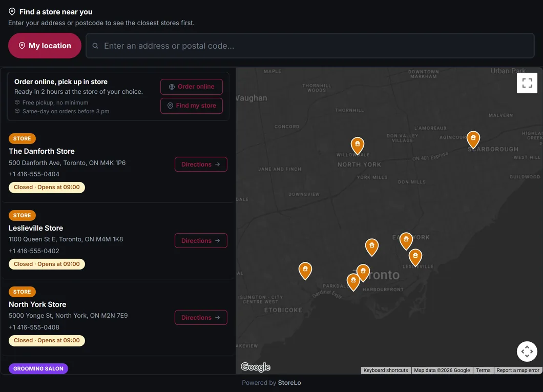Get Directions to The Danforth Store
This screenshot has width=543, height=392.
click(201, 164)
